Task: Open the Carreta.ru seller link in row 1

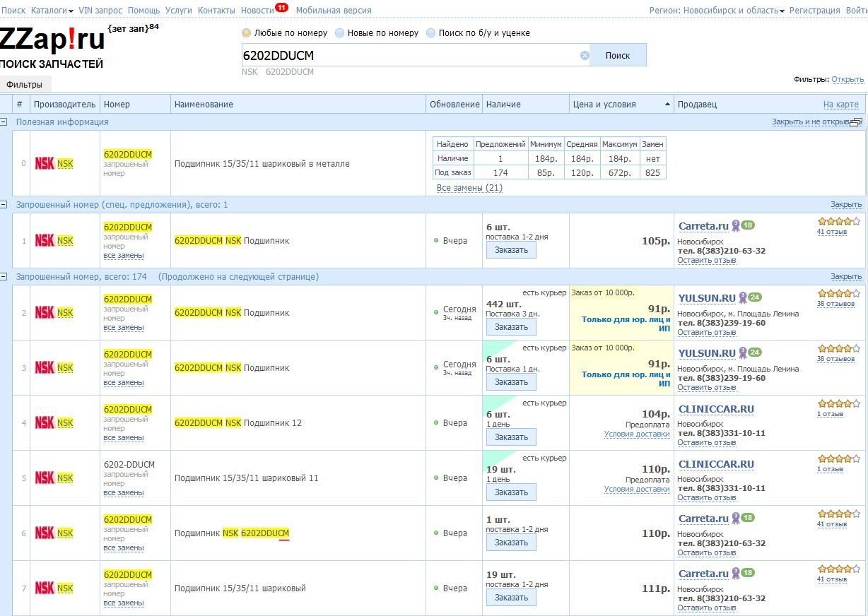Action: click(703, 226)
